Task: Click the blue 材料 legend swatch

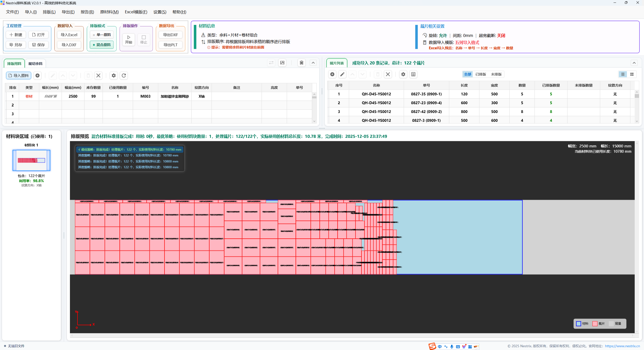Action: coord(579,324)
